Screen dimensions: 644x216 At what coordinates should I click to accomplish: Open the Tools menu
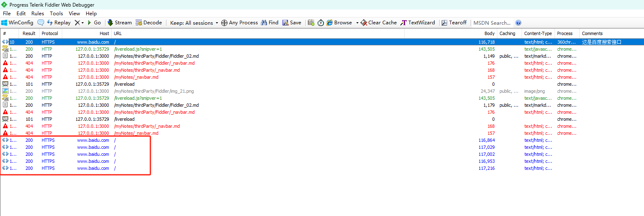(56, 14)
